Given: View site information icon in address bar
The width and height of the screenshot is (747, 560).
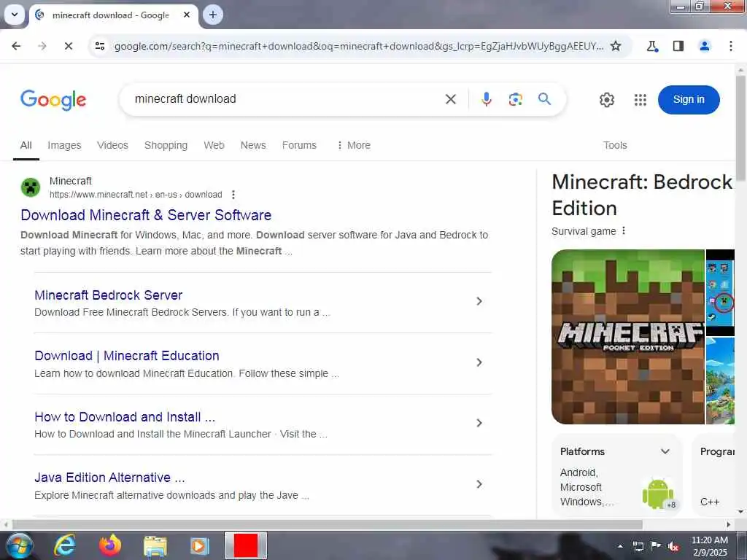Looking at the screenshot, I should (99, 46).
